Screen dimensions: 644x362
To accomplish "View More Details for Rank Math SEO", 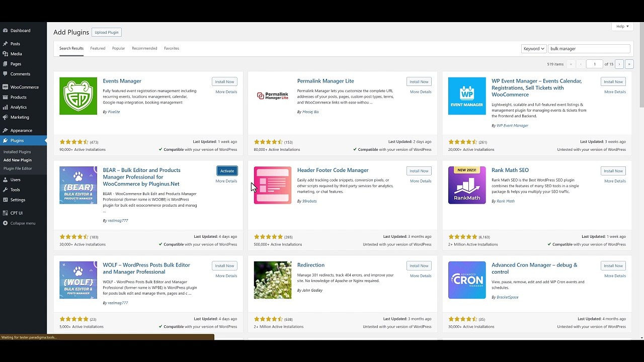I will pyautogui.click(x=615, y=181).
